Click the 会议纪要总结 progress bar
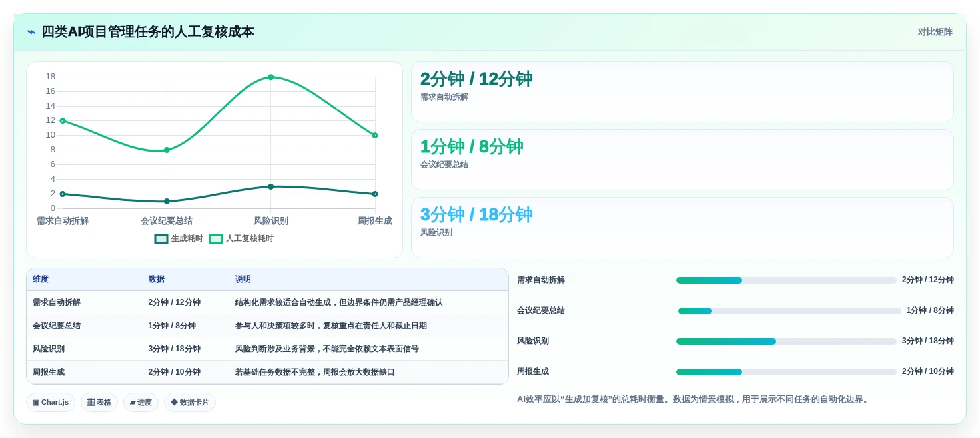 click(789, 311)
